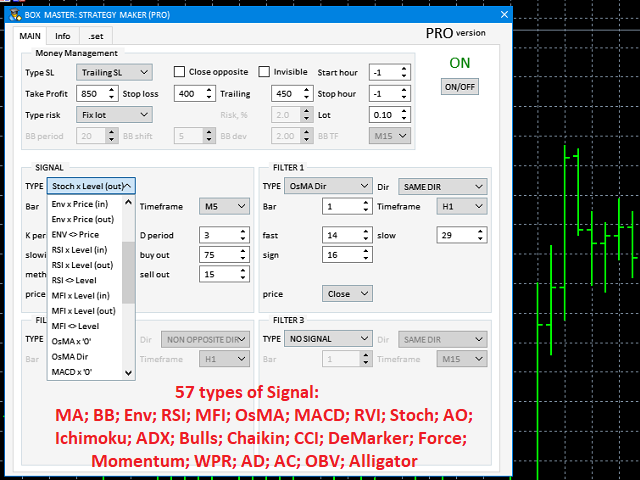The width and height of the screenshot is (640, 480).
Task: Click the sell out 15 field
Action: [x=219, y=274]
